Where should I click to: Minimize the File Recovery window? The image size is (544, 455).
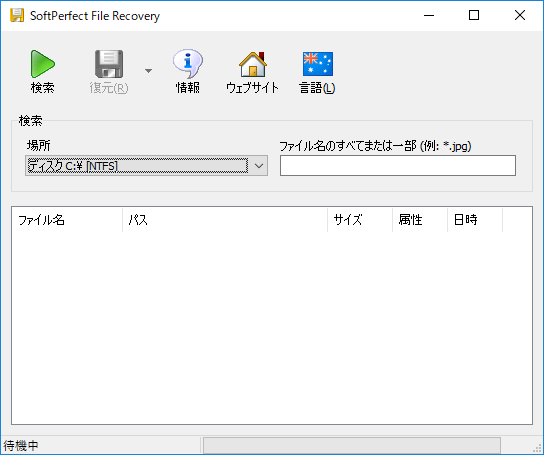429,15
